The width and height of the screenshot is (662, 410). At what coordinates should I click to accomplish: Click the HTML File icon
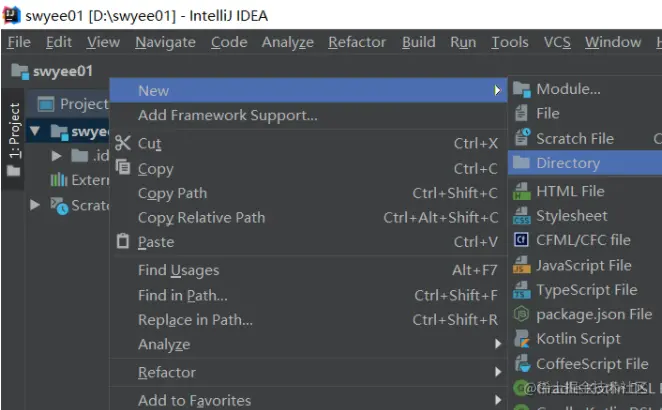pyautogui.click(x=522, y=191)
